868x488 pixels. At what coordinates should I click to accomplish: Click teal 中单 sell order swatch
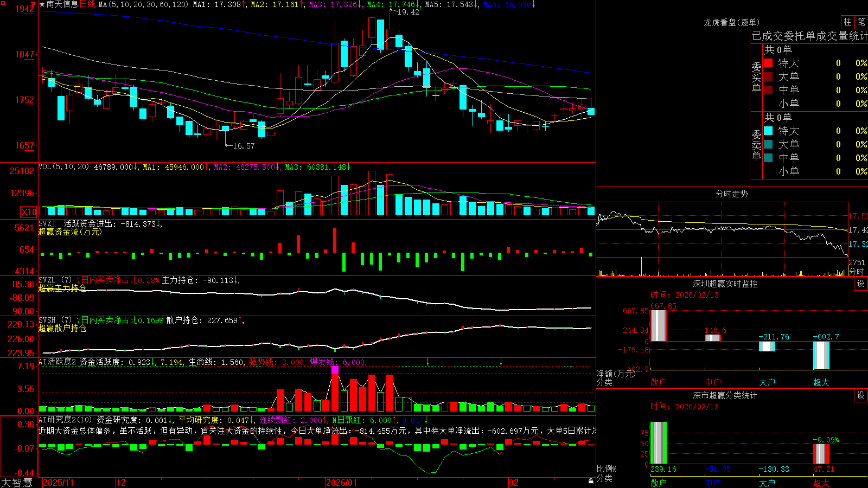[768, 158]
